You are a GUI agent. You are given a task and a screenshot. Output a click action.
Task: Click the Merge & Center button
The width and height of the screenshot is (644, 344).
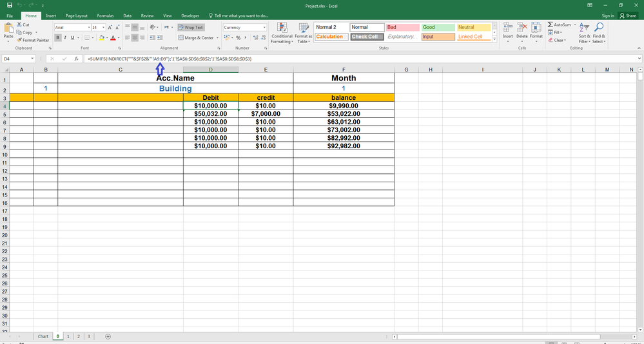tap(197, 38)
